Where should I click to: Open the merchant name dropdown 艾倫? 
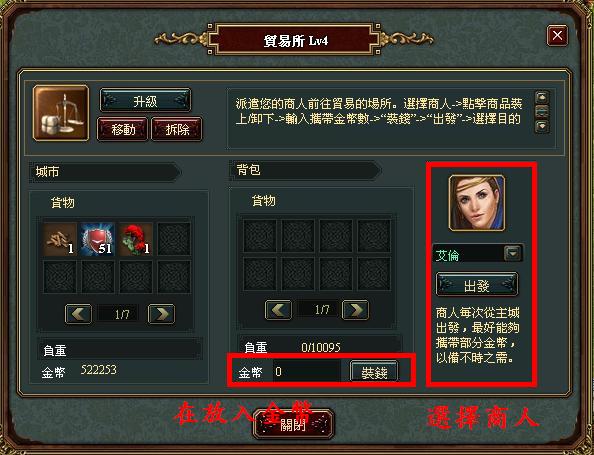(513, 253)
